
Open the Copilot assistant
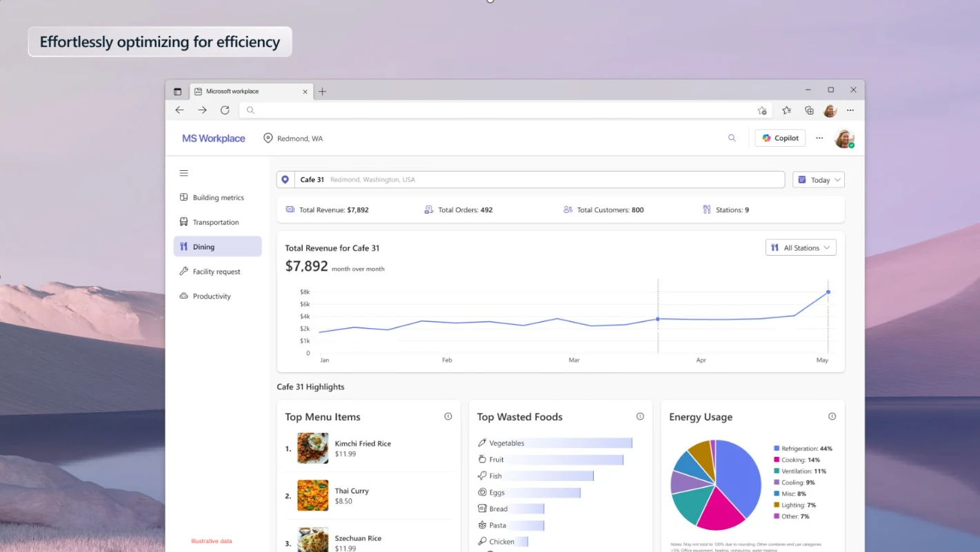coord(780,138)
